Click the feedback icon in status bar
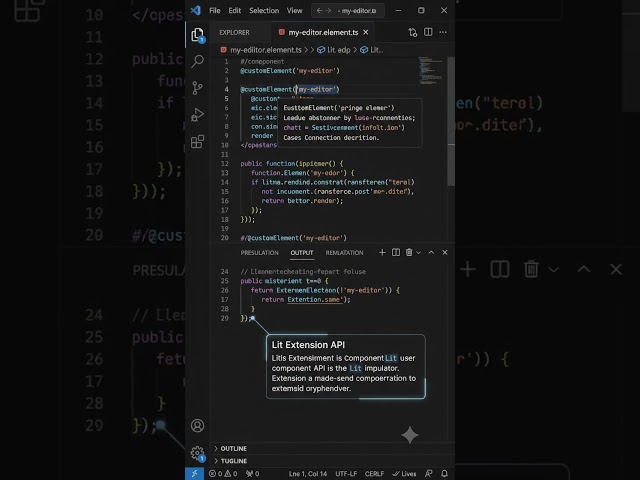 coord(429,473)
